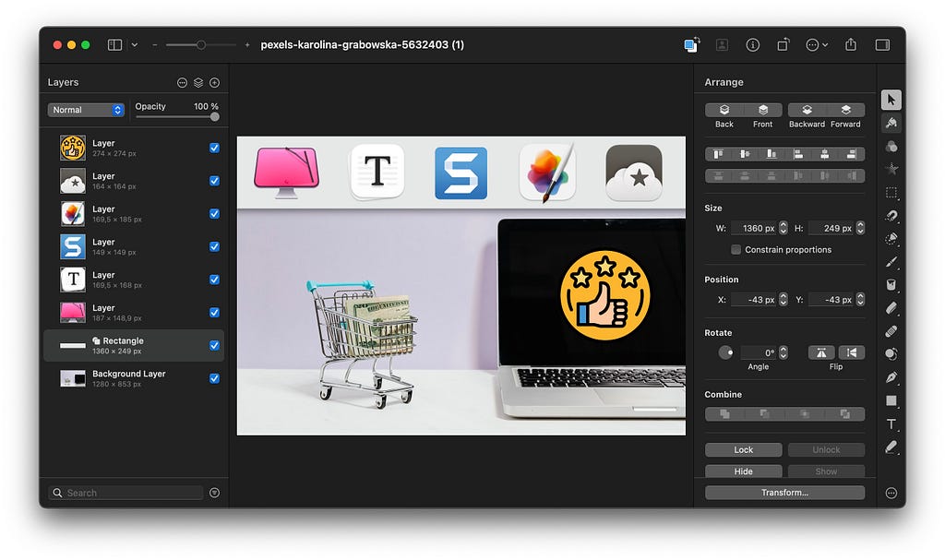Open the more tools ellipsis at toolbar bottom

[x=891, y=493]
